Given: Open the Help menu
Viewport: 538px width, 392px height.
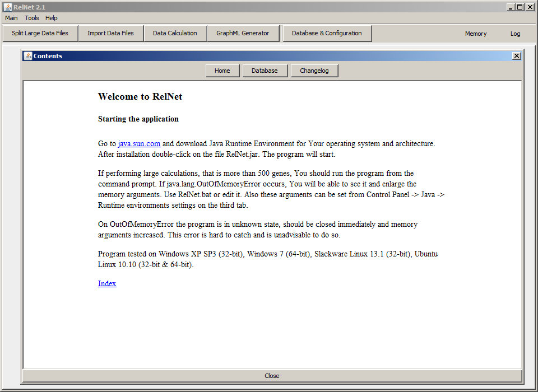Looking at the screenshot, I should pos(52,18).
